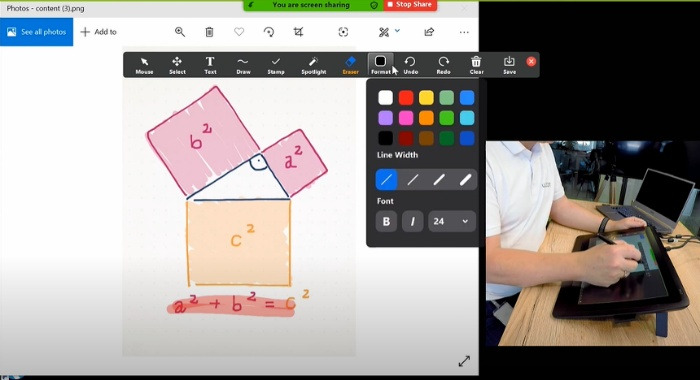The image size is (700, 380).
Task: Choose the dark blue swatch in bottom row
Action: coord(467,138)
